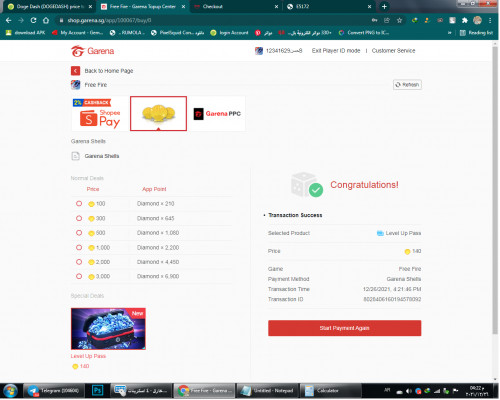Select the Garena Shells payment tile
The height and width of the screenshot is (400, 500).
pyautogui.click(x=158, y=114)
